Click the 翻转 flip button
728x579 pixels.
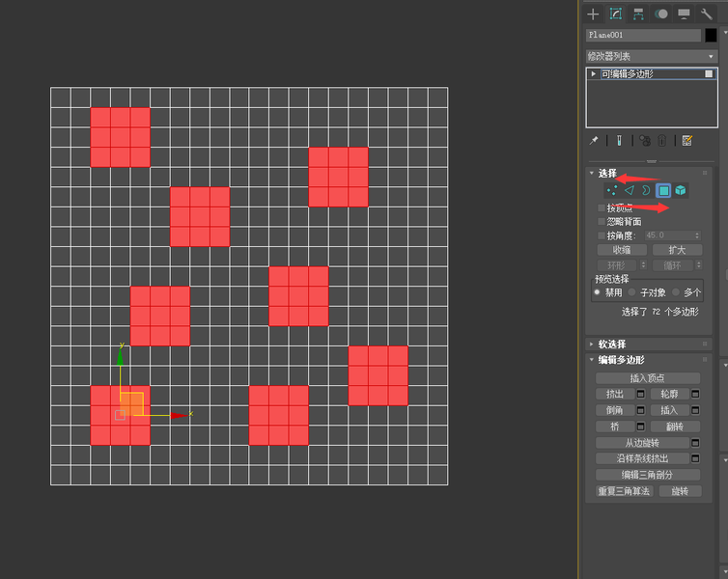click(x=676, y=427)
